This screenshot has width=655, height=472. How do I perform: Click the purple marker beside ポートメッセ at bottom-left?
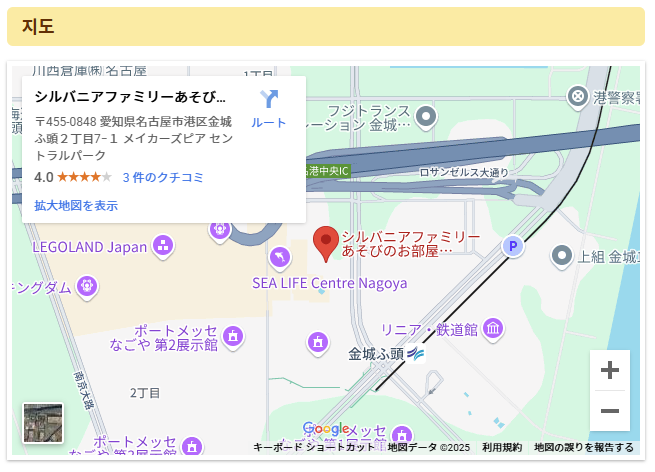click(192, 446)
